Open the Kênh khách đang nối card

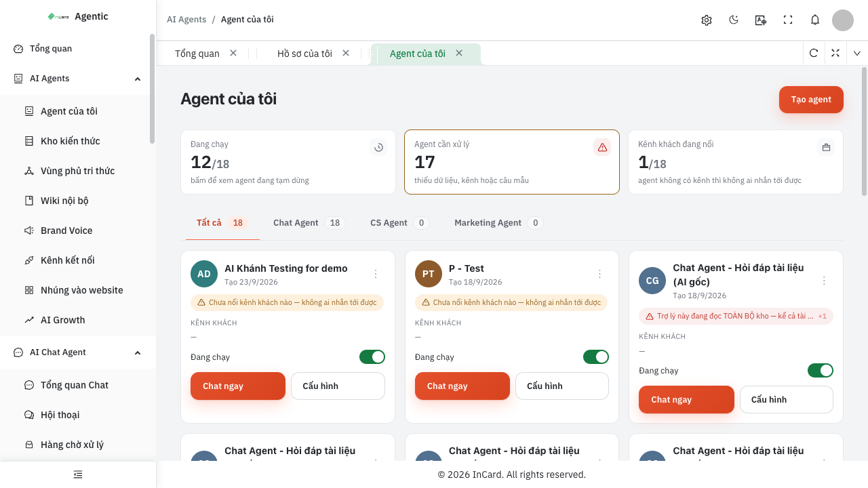(x=736, y=162)
